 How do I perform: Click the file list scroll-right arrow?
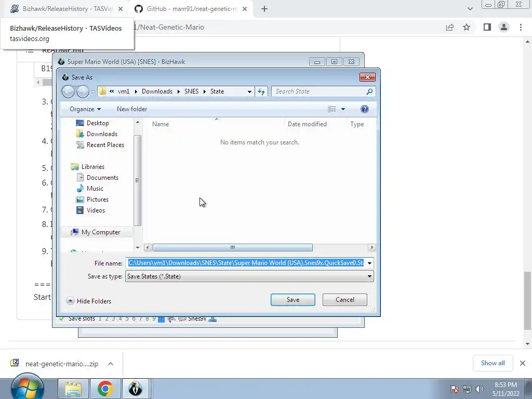point(372,247)
